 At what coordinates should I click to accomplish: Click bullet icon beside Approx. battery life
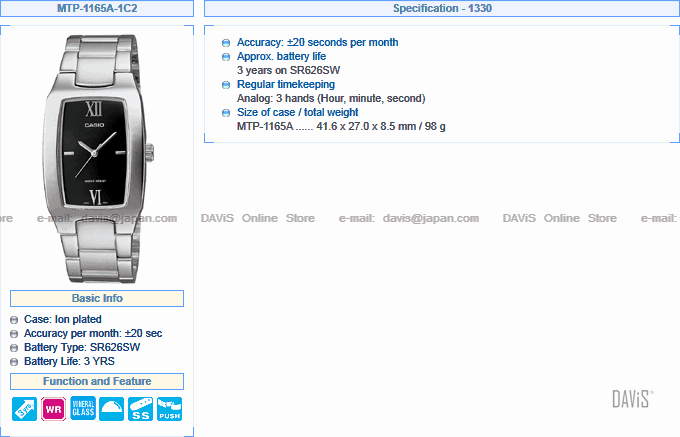226,57
